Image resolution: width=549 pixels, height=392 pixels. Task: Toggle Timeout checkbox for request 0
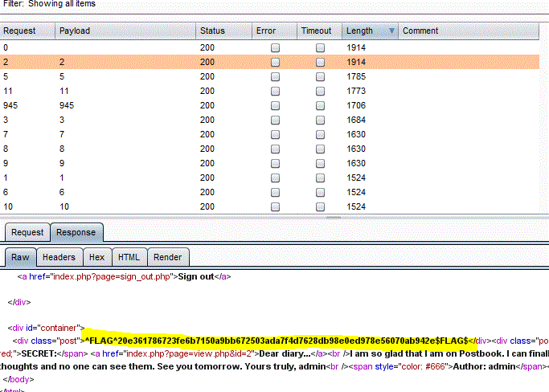click(x=320, y=48)
